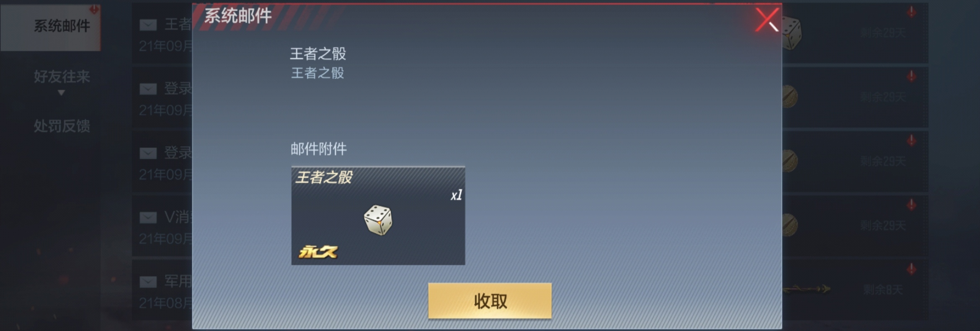
Task: Open the mail row showing 剩余8天
Action: click(x=855, y=290)
